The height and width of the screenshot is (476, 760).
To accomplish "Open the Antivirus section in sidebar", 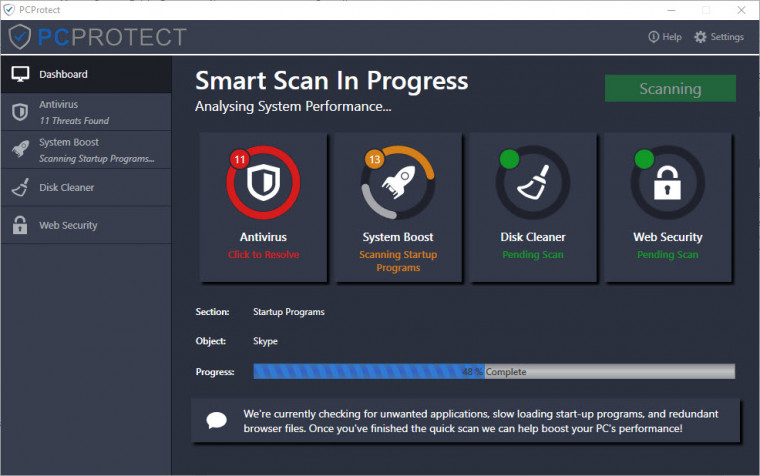I will point(86,112).
